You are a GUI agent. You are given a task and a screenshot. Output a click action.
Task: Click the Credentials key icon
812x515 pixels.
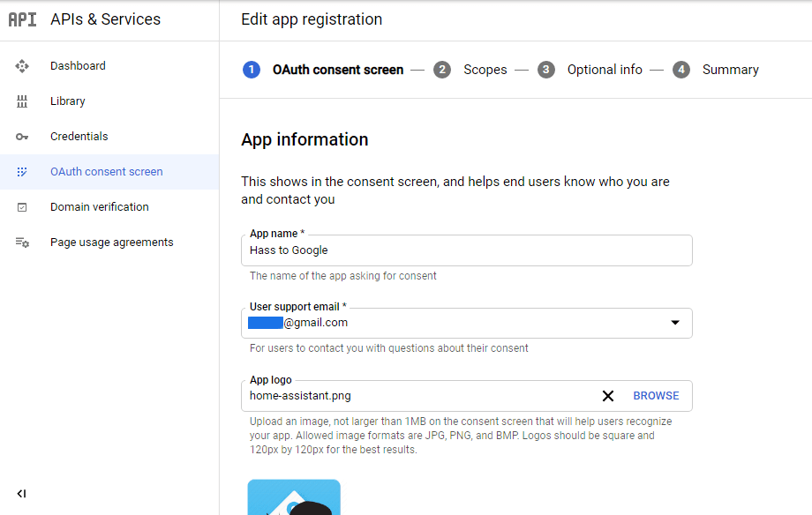click(22, 137)
